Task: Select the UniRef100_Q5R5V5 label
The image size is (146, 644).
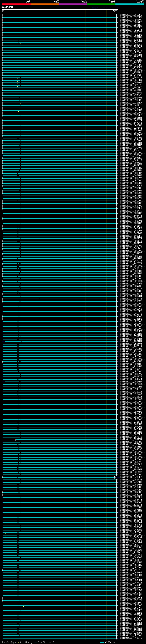Action: click(131, 344)
